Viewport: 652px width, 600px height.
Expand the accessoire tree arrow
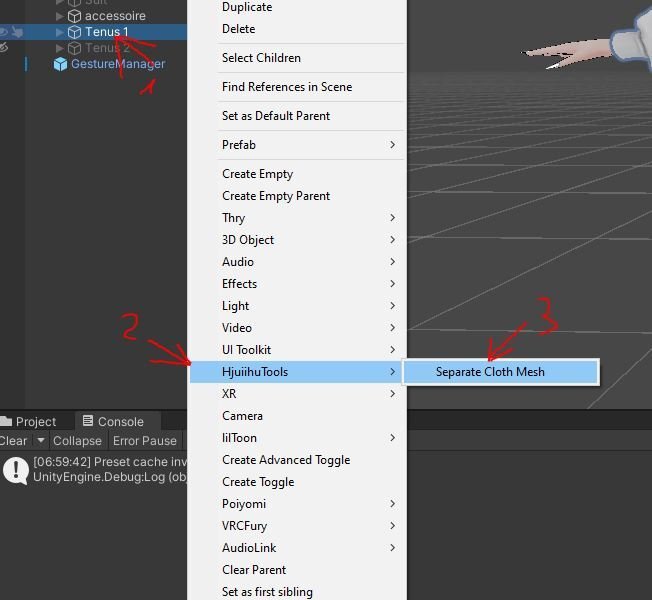(x=59, y=16)
